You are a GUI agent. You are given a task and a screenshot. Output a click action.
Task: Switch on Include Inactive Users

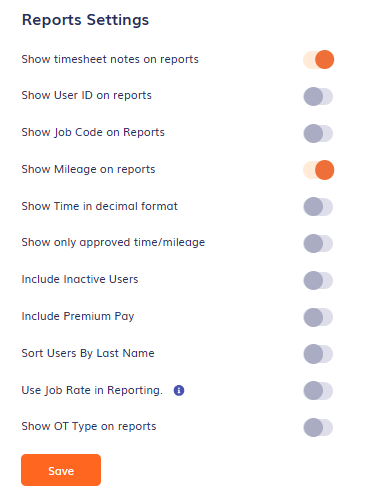[318, 280]
